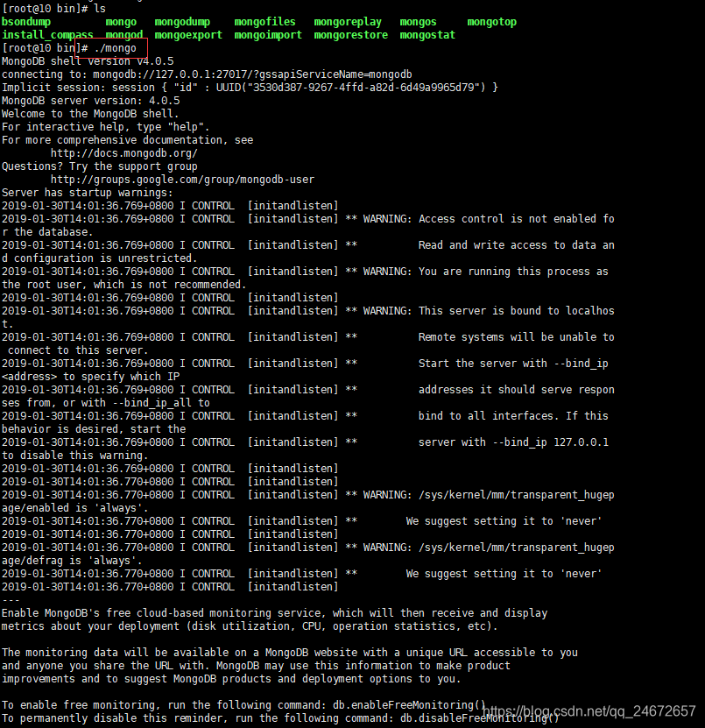Select the --bind_ip 127.0.0.1 text
This screenshot has width=705, height=728.
550,442
